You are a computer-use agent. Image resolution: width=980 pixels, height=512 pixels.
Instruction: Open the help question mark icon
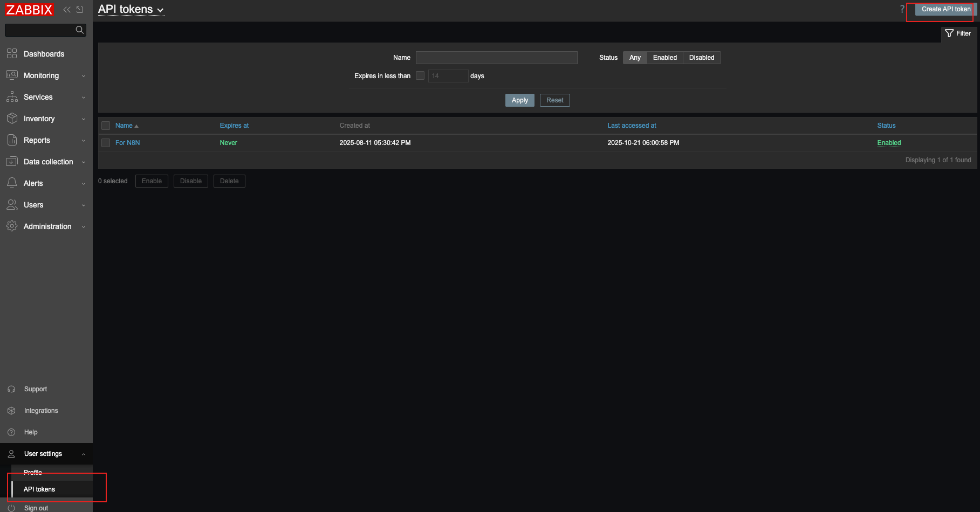tap(902, 9)
